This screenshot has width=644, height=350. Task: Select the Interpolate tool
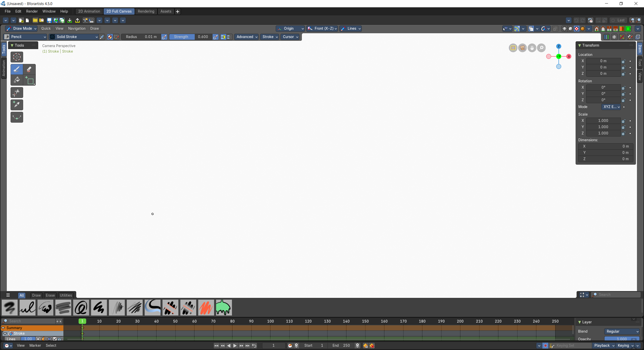[17, 117]
